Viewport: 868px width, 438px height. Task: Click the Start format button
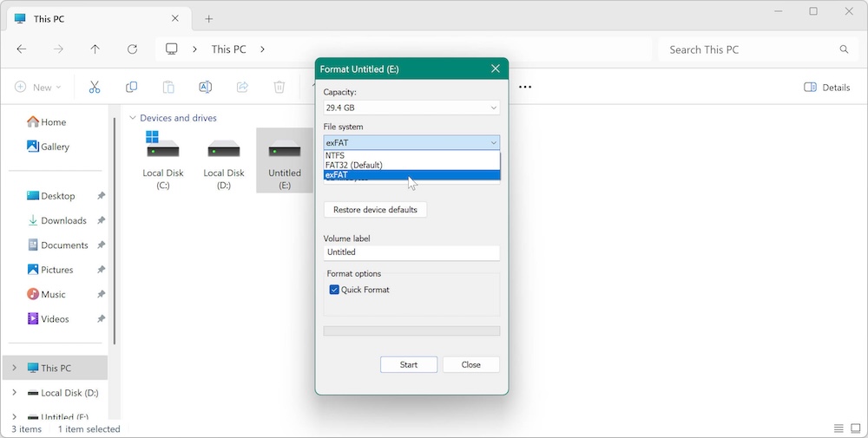[409, 364]
